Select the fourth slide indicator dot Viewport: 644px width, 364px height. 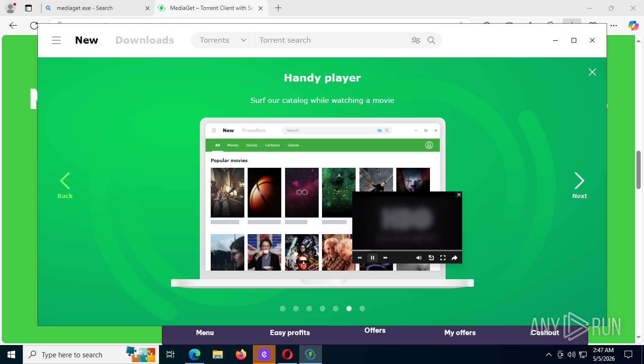pyautogui.click(x=322, y=309)
